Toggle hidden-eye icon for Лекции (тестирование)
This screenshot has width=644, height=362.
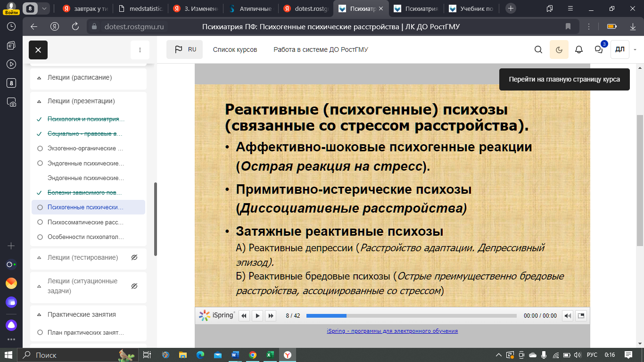click(x=134, y=257)
